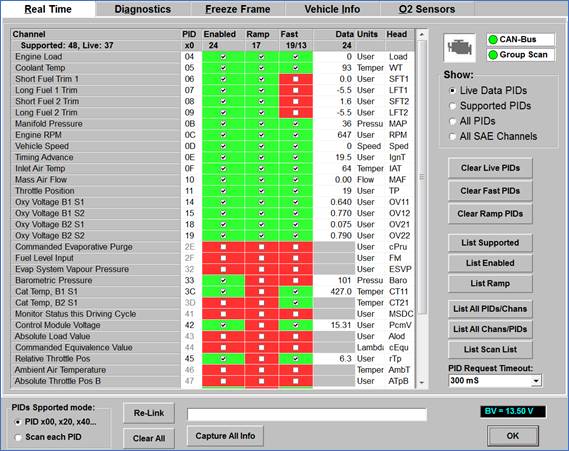Click the empty text field beside Re-Link
Image resolution: width=569 pixels, height=451 pixels.
307,414
